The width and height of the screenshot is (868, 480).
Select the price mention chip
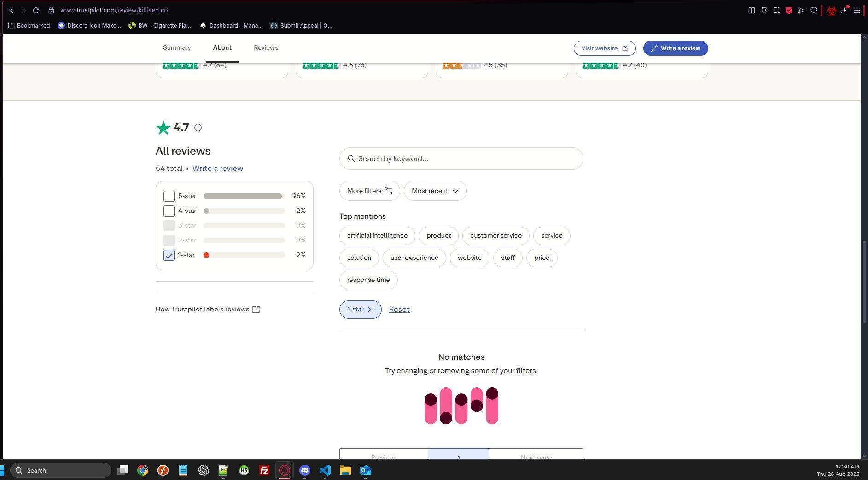pyautogui.click(x=542, y=258)
